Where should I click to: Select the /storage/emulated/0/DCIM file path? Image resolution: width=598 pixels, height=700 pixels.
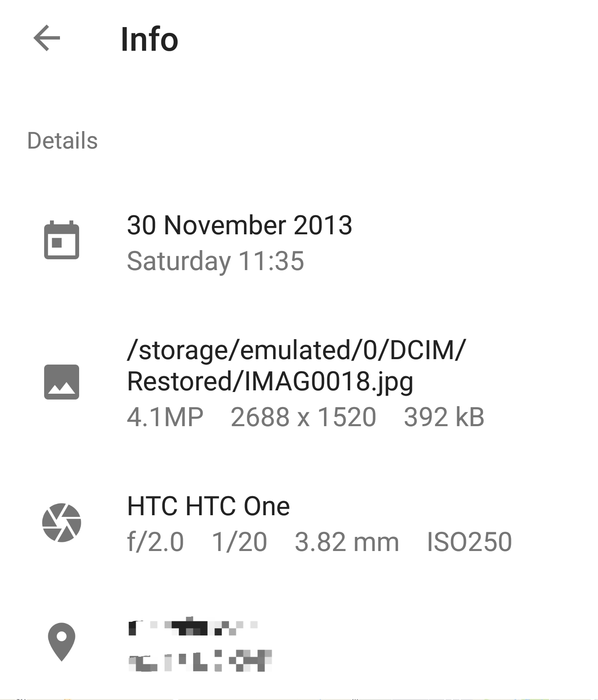point(297,350)
